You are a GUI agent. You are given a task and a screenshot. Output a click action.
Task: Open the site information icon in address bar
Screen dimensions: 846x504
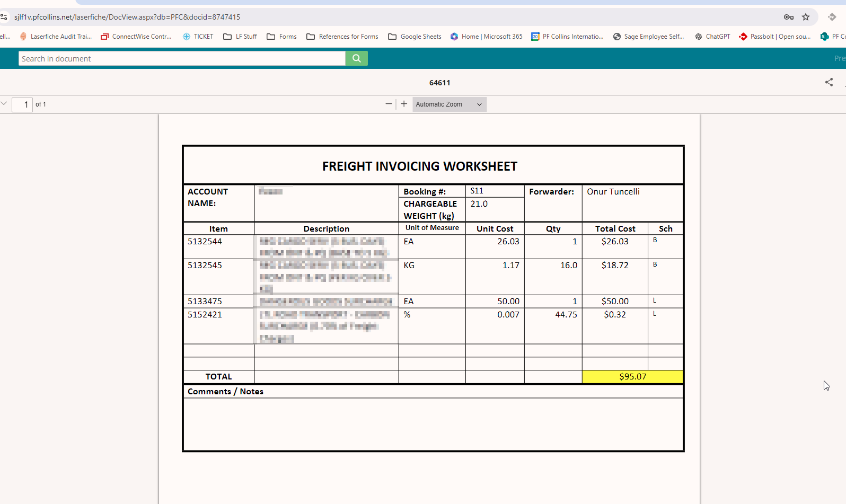(4, 17)
